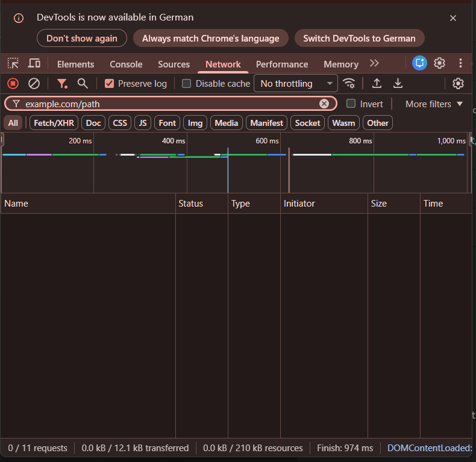Sort by the Initiator column header

324,204
